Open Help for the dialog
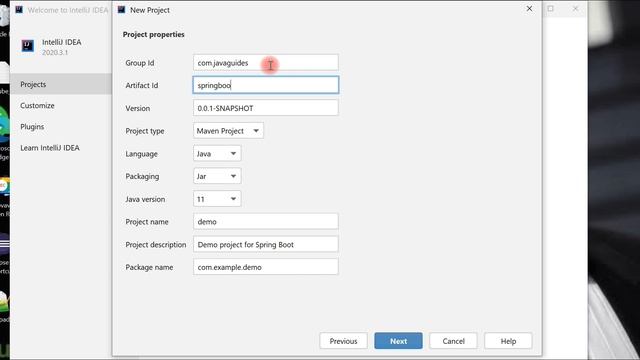The image size is (640, 360). 508,341
